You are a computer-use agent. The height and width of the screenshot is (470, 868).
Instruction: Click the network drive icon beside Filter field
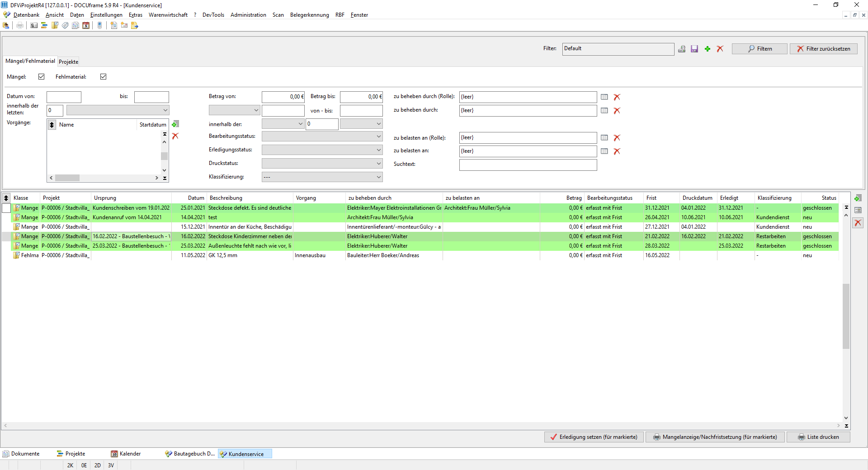(682, 49)
